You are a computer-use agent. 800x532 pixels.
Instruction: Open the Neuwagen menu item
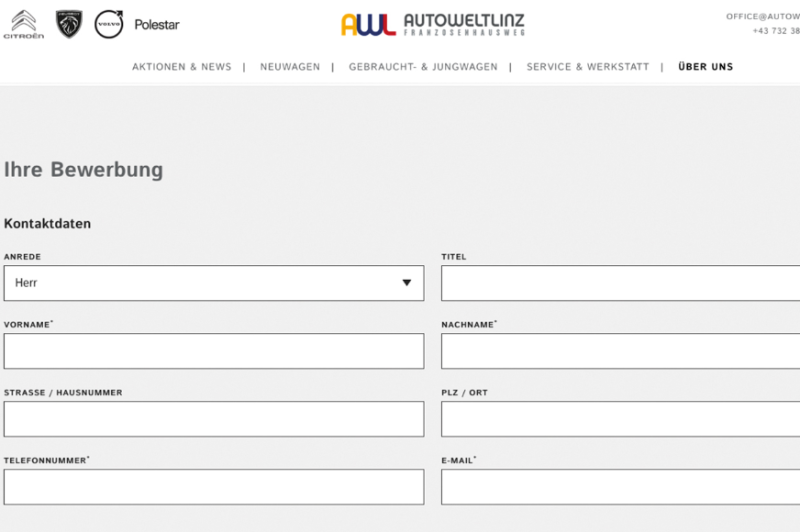click(x=290, y=67)
